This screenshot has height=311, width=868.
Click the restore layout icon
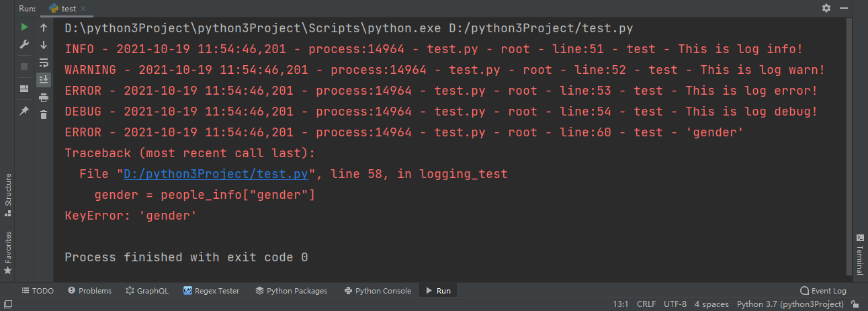tap(24, 88)
